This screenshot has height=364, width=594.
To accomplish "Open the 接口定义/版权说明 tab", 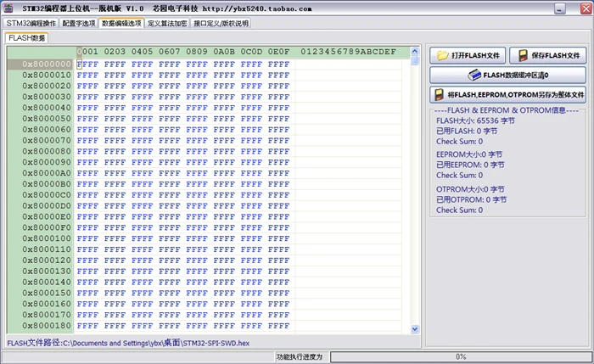I will point(221,23).
